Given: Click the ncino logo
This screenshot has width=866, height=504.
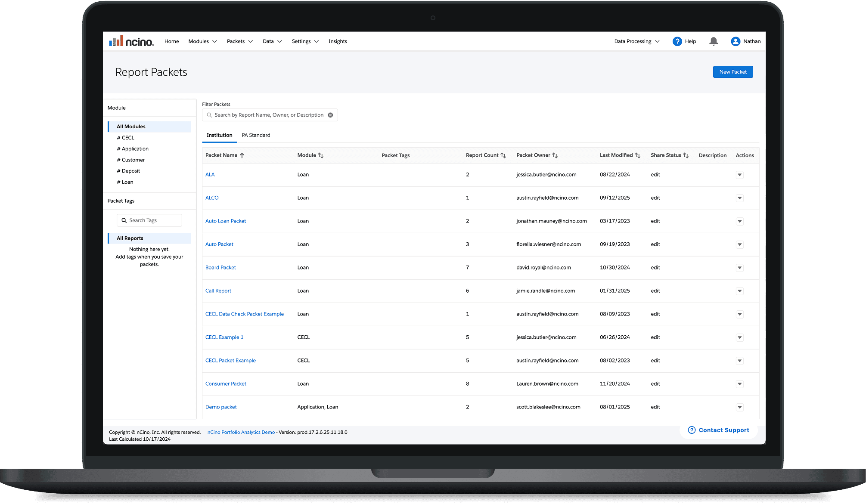Looking at the screenshot, I should coord(131,41).
